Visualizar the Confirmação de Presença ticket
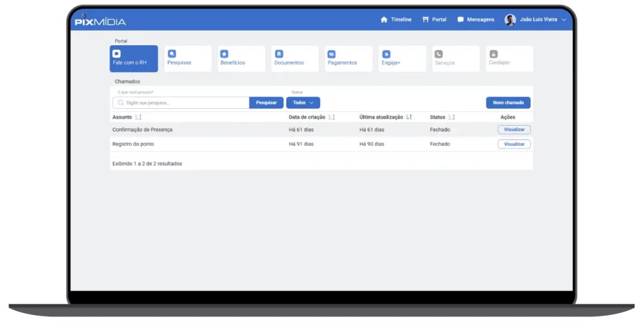644x322 pixels. pos(514,130)
